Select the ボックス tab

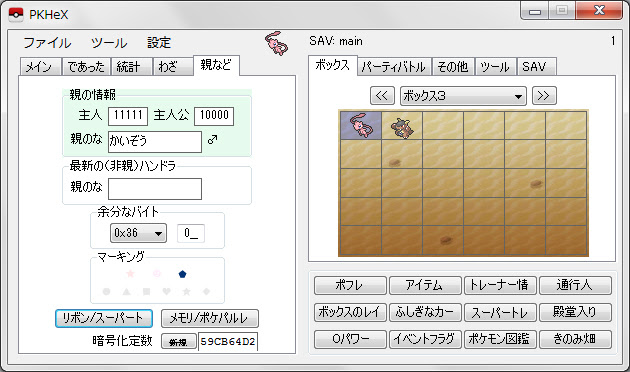(333, 65)
